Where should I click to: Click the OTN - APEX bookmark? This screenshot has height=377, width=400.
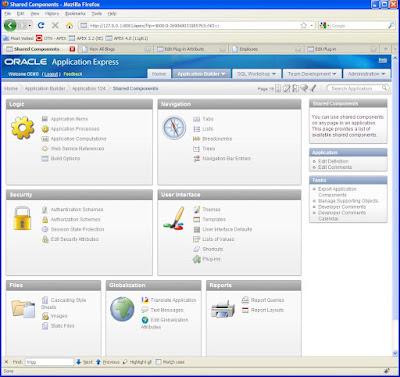pyautogui.click(x=51, y=38)
